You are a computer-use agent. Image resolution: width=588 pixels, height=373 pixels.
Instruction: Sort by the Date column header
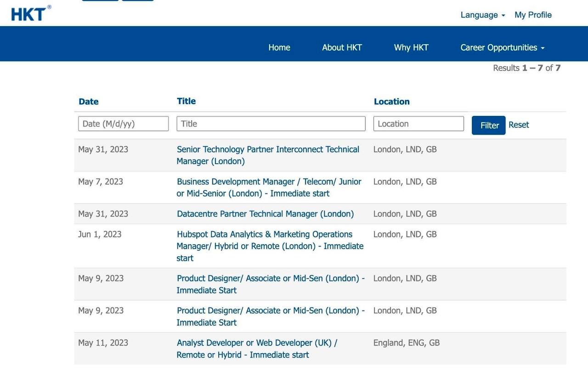89,102
